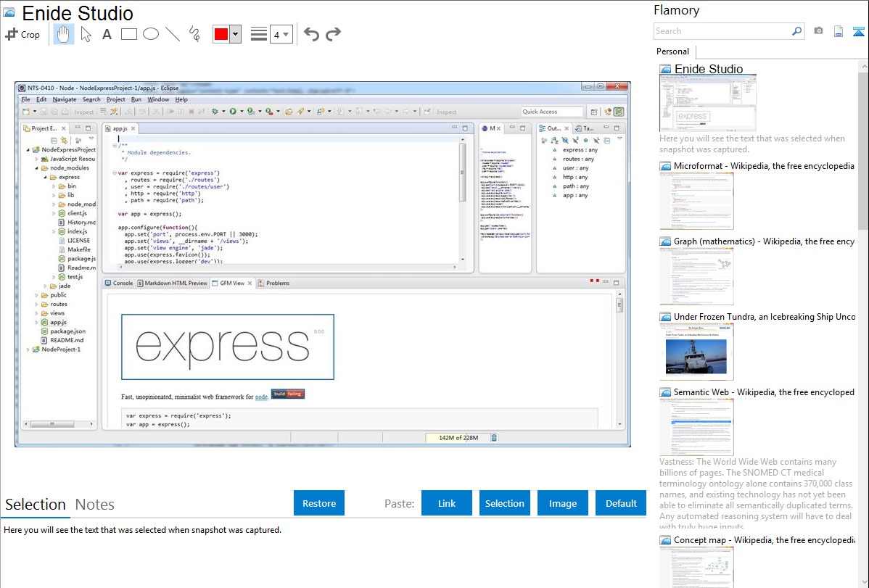Click the red color swatch
Viewport: 869px width, 588px height.
[x=221, y=34]
